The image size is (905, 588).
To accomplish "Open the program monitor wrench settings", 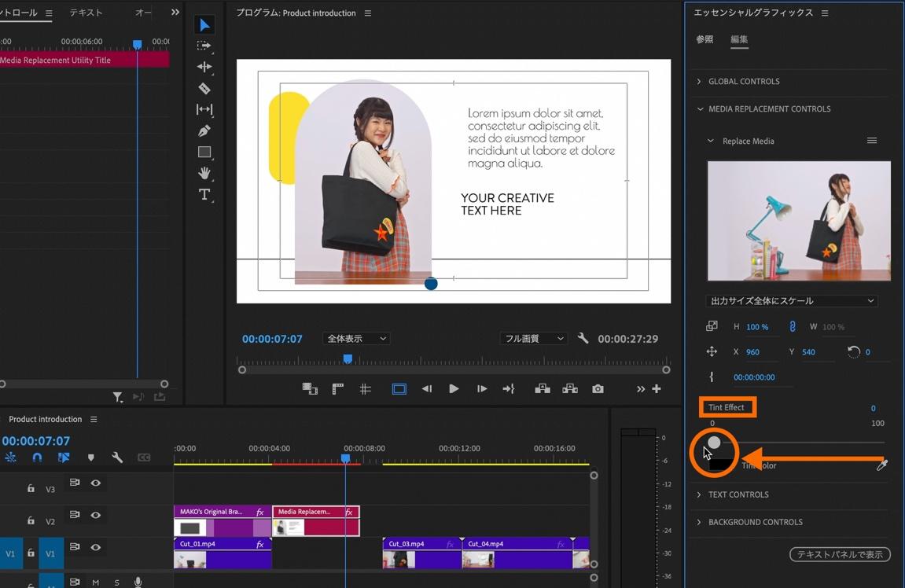I will coord(583,338).
